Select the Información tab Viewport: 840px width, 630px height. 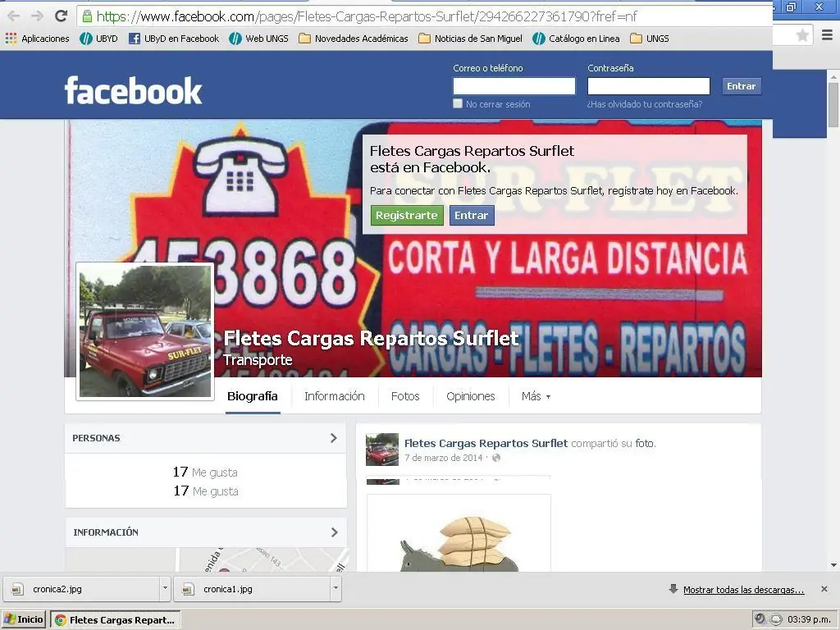pyautogui.click(x=335, y=396)
